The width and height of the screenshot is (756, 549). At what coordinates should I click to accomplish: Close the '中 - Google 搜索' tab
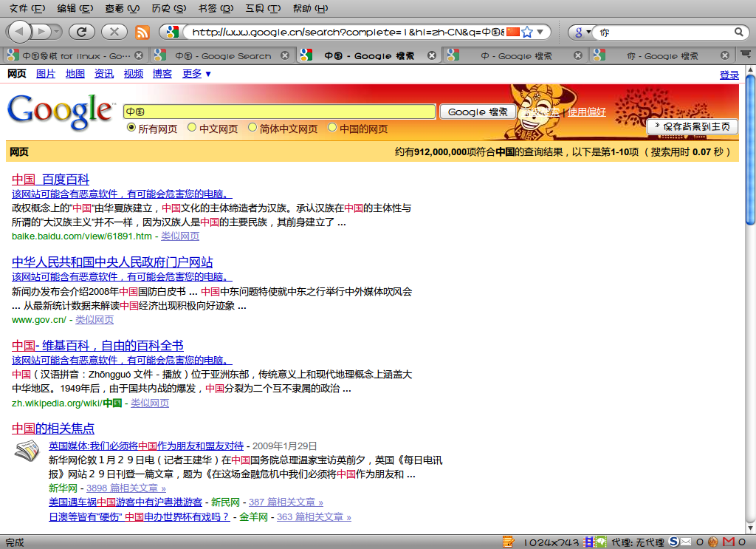tap(578, 55)
